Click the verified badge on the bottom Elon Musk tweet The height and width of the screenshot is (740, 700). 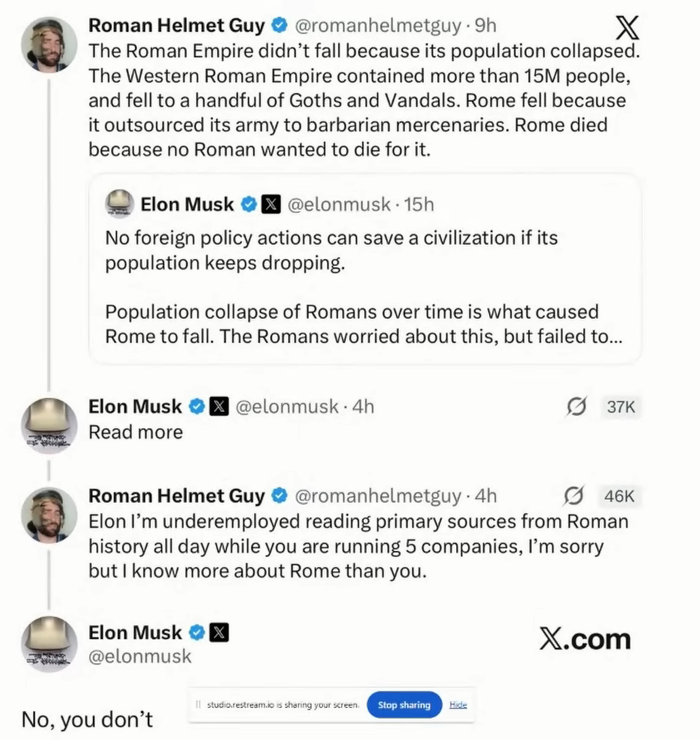(x=198, y=633)
